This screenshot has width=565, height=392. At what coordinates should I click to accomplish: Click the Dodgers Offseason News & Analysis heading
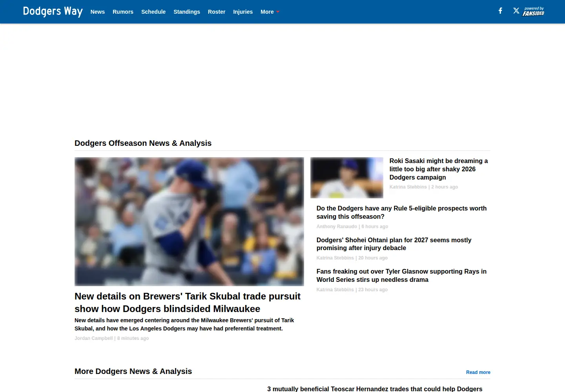(x=143, y=143)
